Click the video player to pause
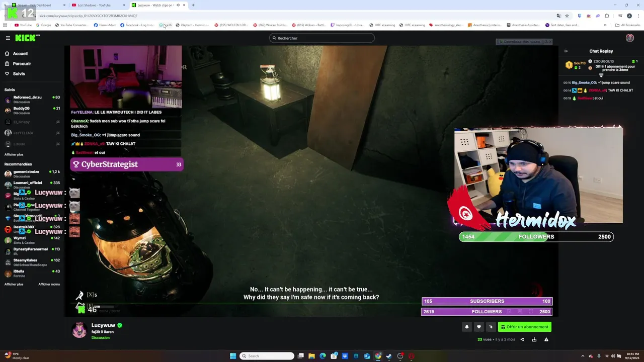644x362 pixels. click(311, 181)
